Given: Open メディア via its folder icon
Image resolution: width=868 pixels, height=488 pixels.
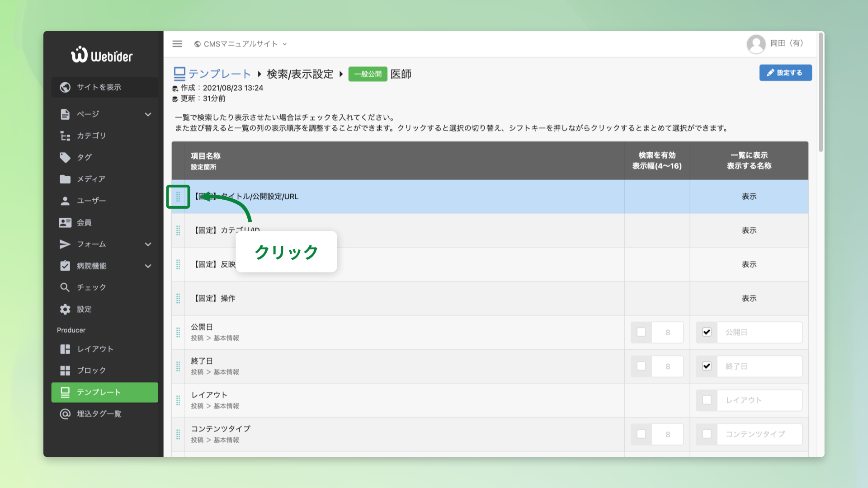Looking at the screenshot, I should [x=65, y=179].
